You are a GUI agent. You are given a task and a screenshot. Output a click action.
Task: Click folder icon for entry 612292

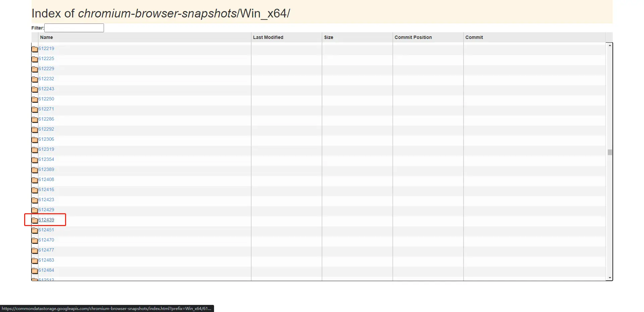(x=35, y=130)
